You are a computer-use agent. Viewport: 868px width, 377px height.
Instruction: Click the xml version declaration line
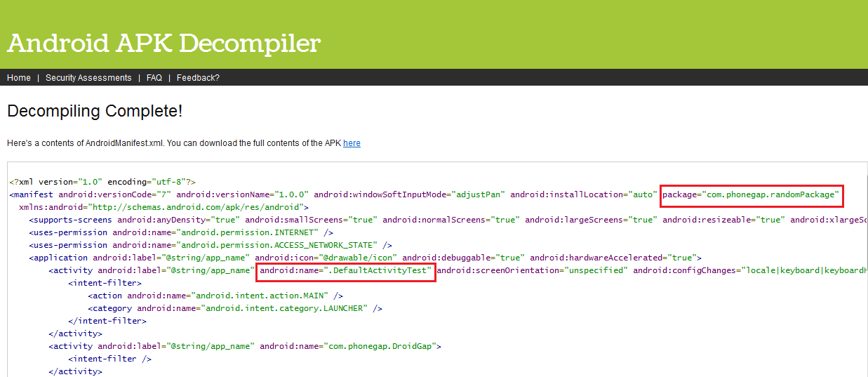[102, 182]
